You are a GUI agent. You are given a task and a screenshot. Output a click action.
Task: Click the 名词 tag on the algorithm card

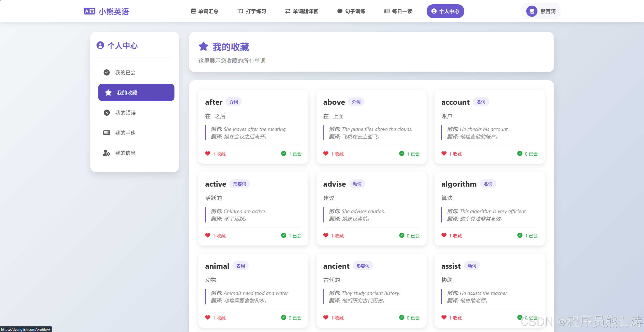point(488,184)
